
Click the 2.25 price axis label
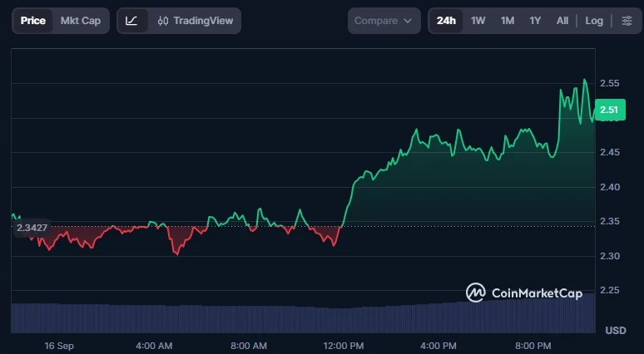[610, 290]
